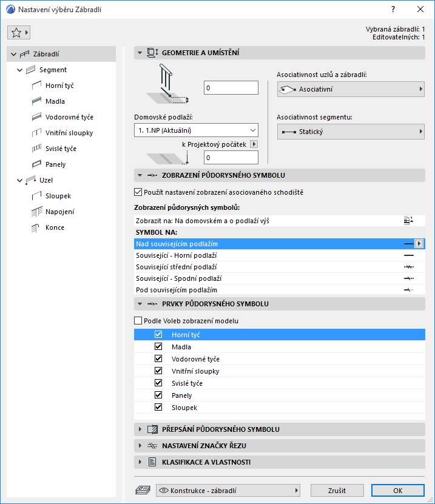
Task: Toggle 'Použít nastavení zobrazení asociovaného schodiště' checkbox
Action: pos(137,192)
